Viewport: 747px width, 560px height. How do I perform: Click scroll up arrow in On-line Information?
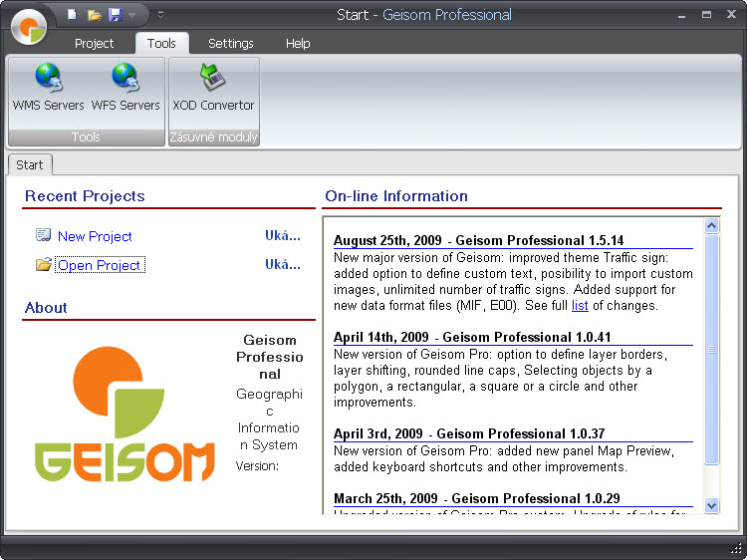(x=712, y=225)
